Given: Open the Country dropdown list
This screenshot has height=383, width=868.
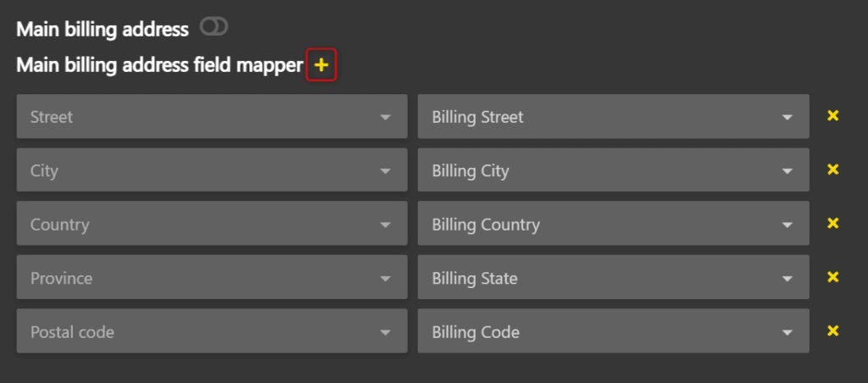Looking at the screenshot, I should 211,225.
